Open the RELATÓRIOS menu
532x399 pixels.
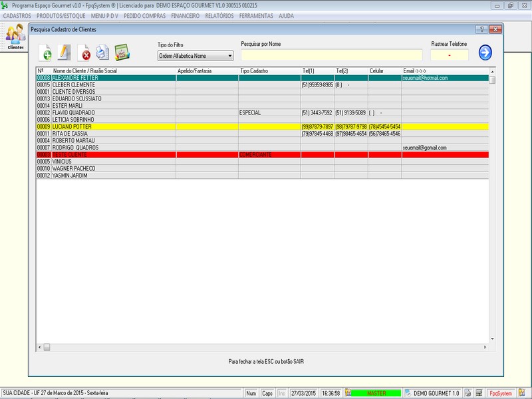click(219, 15)
